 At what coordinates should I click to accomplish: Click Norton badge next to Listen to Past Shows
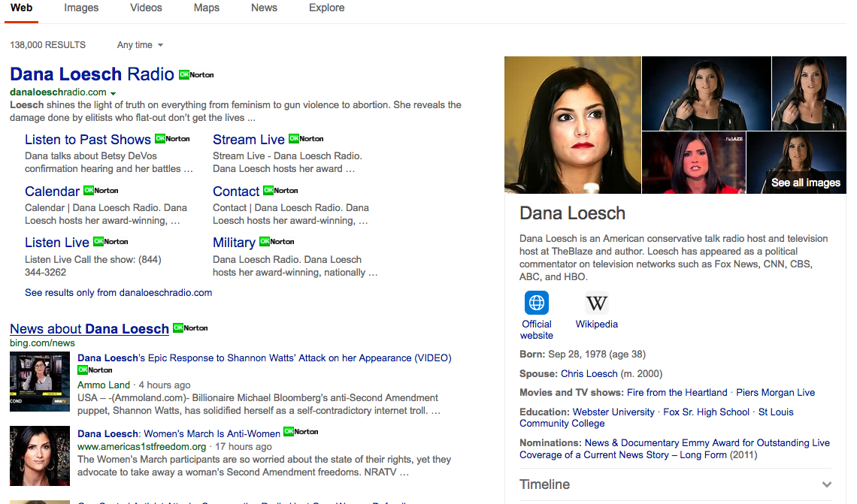(x=172, y=139)
